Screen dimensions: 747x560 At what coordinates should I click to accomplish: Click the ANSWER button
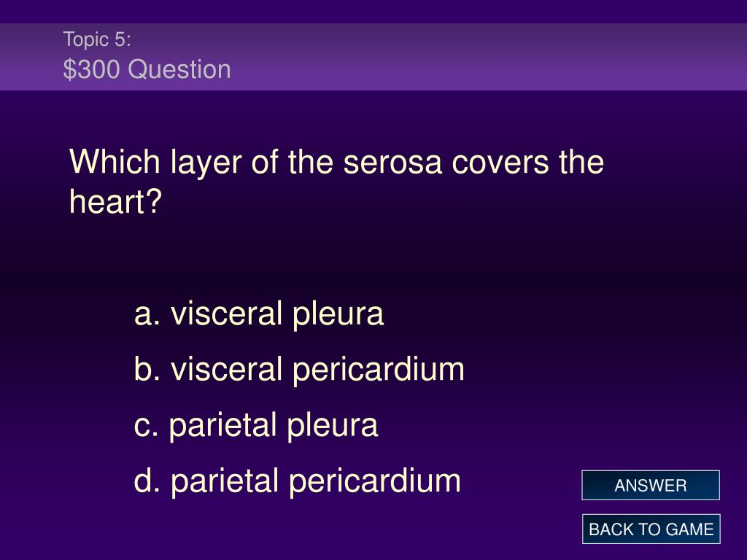coord(650,485)
